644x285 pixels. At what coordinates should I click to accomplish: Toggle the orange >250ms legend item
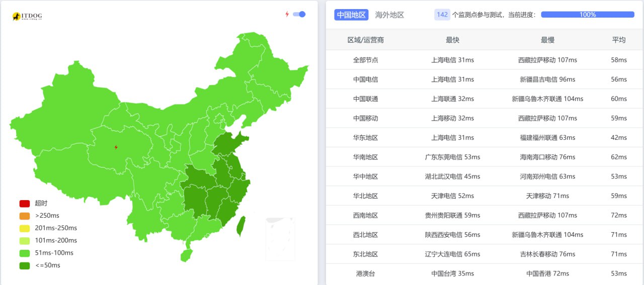pos(25,216)
